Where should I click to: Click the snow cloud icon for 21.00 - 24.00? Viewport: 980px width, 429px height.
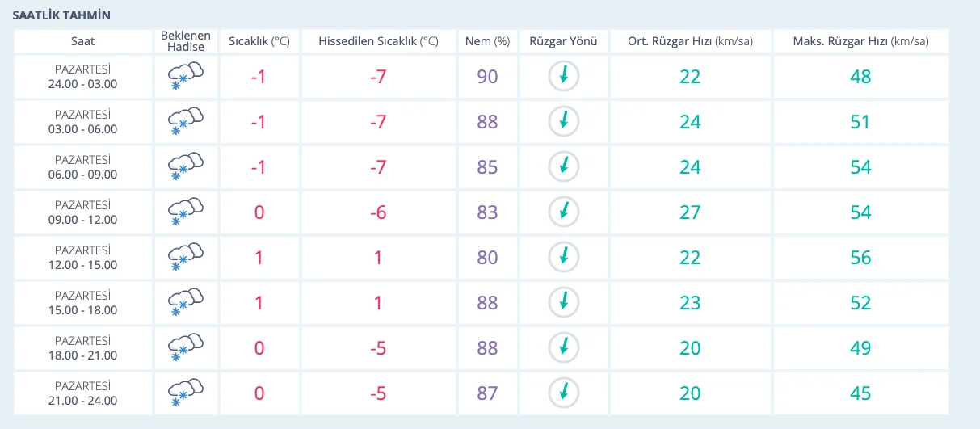[x=185, y=393]
